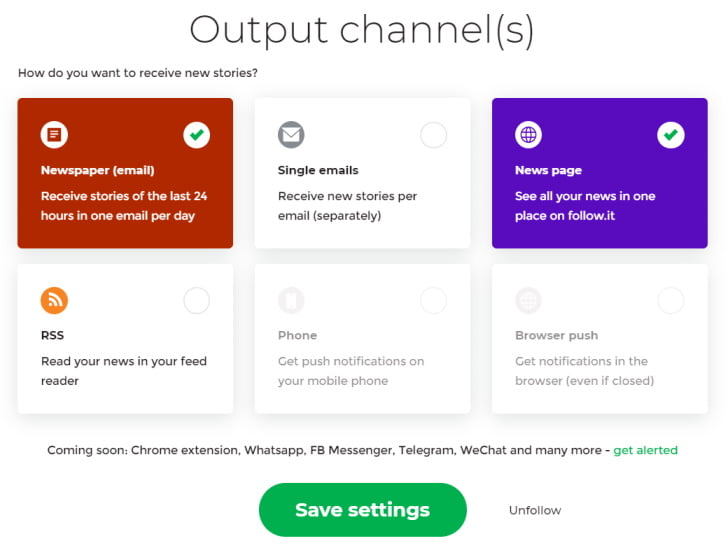
Task: Select the Single emails description text
Action: (347, 206)
